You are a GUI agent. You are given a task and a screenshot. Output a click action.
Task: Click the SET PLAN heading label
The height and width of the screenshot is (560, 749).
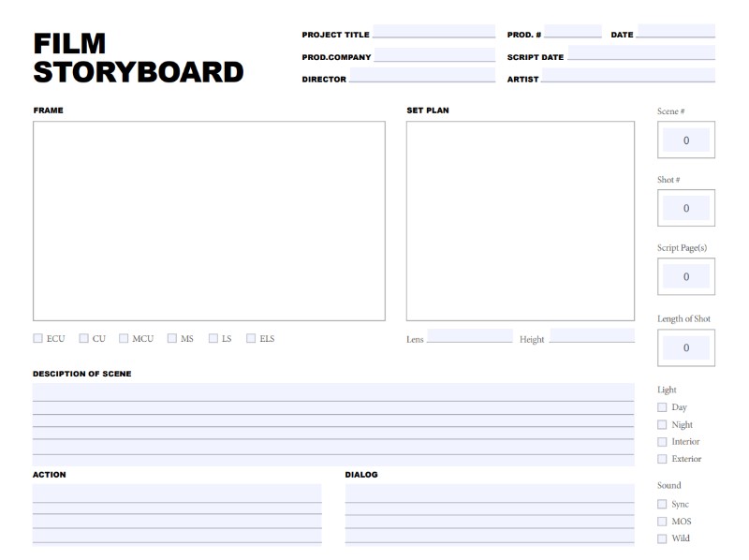coord(428,111)
